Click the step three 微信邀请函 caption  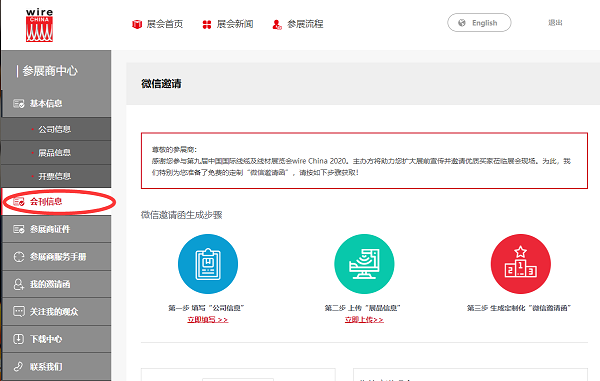pos(519,308)
